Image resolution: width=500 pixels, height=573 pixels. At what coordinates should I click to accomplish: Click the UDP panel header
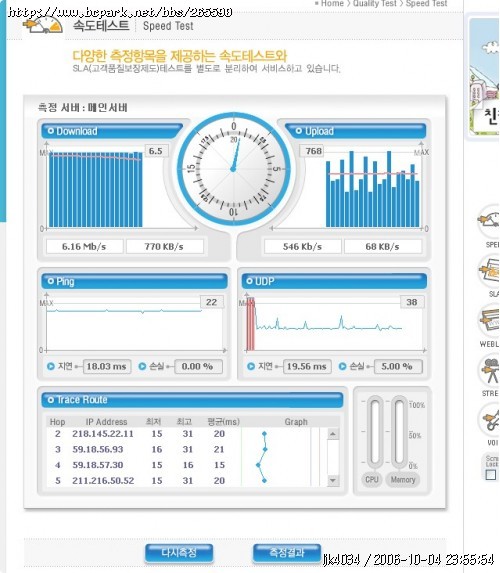[334, 281]
